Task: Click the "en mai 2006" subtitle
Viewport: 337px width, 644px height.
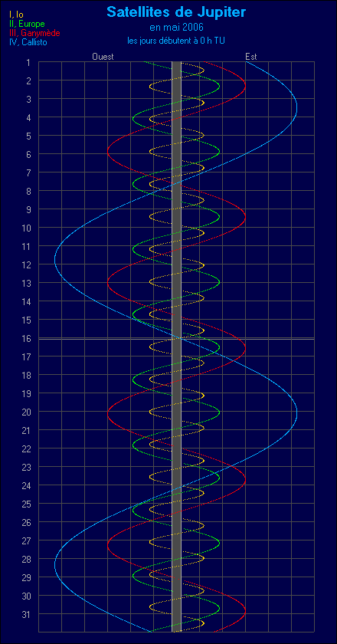Action: [176, 28]
